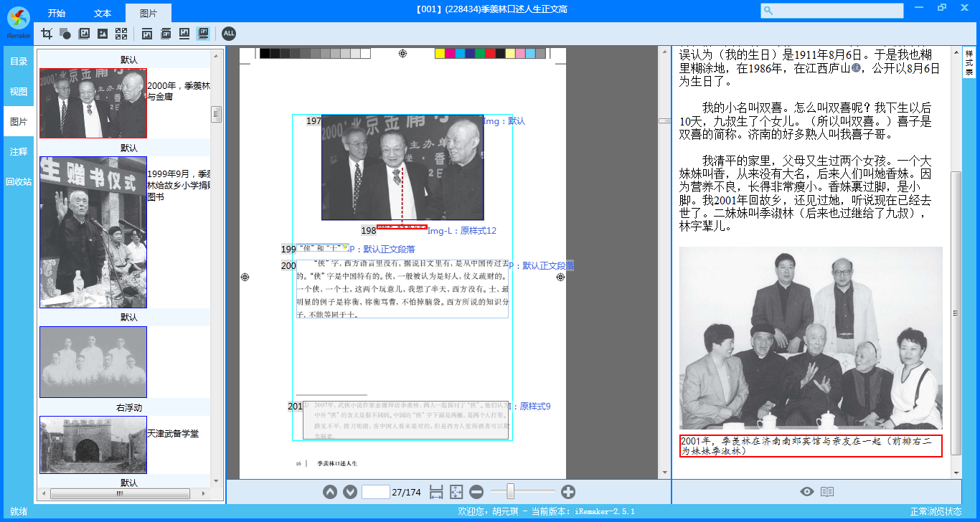Image resolution: width=980 pixels, height=522 pixels.
Task: Toggle the eye preview icon
Action: click(x=807, y=492)
